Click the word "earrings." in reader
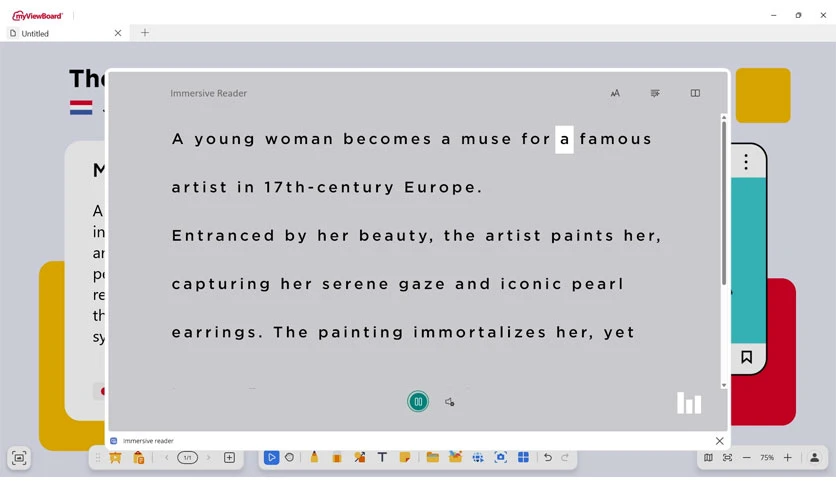The image size is (836, 484). click(x=218, y=333)
